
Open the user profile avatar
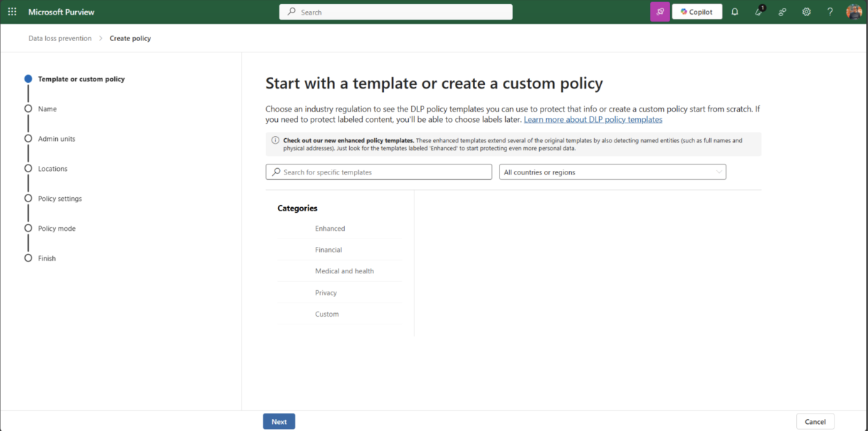click(x=854, y=12)
